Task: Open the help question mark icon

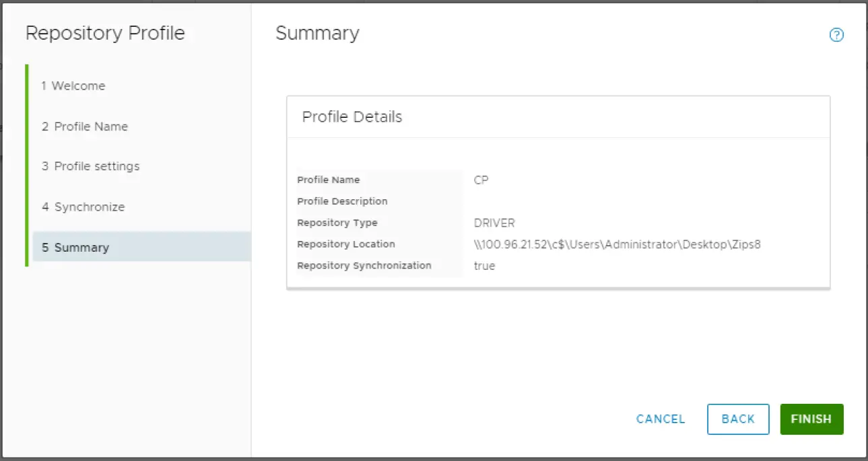Action: click(836, 35)
